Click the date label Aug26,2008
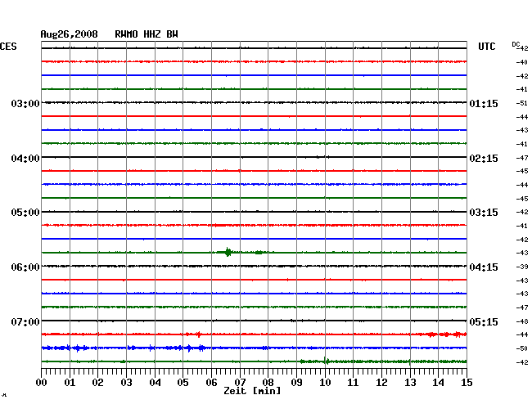The width and height of the screenshot is (532, 404). (70, 34)
